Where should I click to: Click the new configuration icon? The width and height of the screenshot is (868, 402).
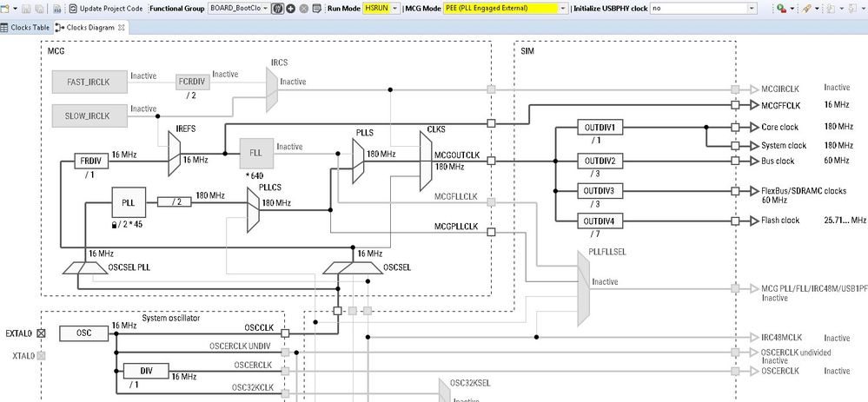coord(4,9)
